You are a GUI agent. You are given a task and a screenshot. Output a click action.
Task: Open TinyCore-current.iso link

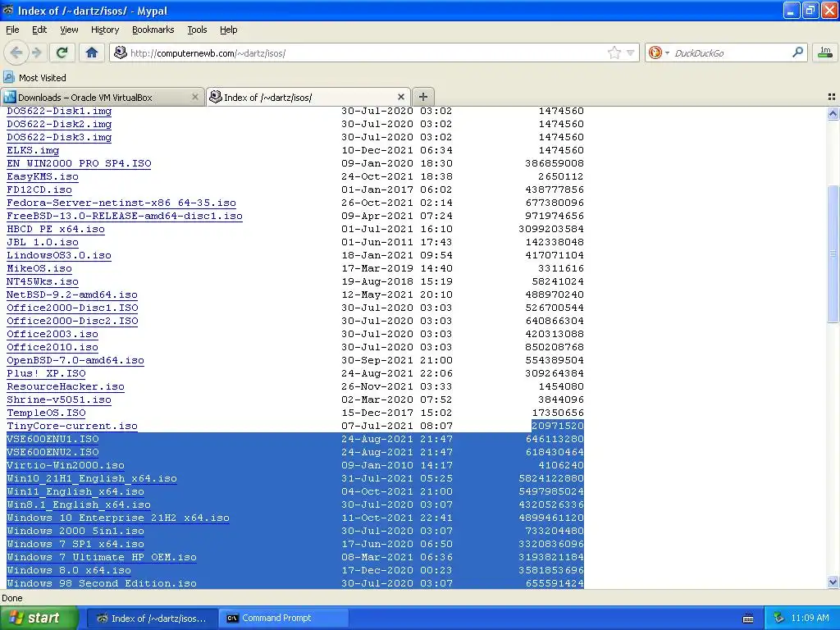[x=72, y=426]
